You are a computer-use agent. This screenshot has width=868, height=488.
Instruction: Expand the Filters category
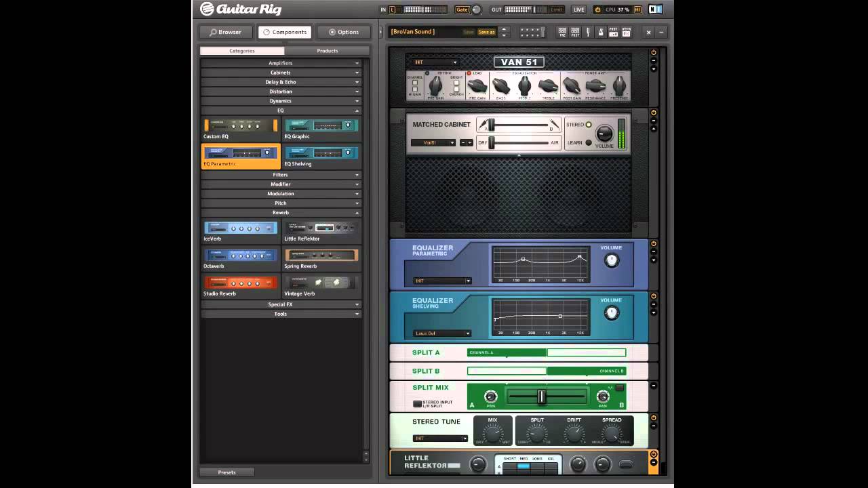(x=281, y=174)
